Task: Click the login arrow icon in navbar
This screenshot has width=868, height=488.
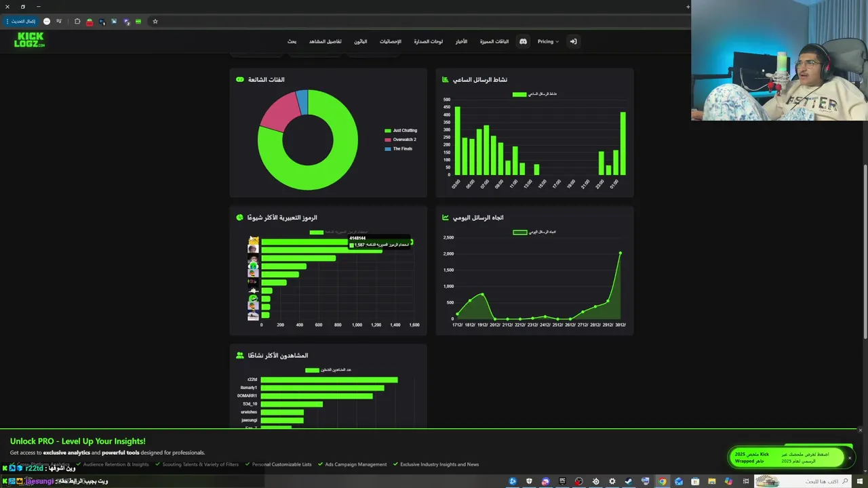Action: coord(573,41)
